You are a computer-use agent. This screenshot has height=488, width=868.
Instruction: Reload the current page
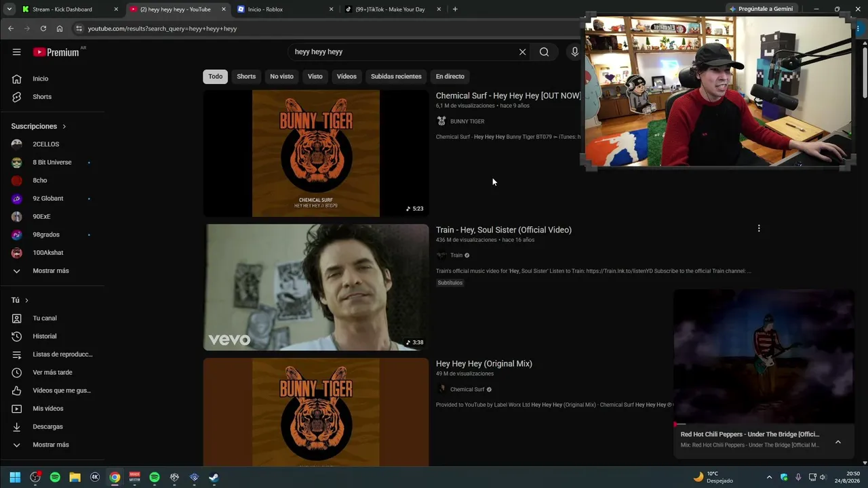point(43,28)
